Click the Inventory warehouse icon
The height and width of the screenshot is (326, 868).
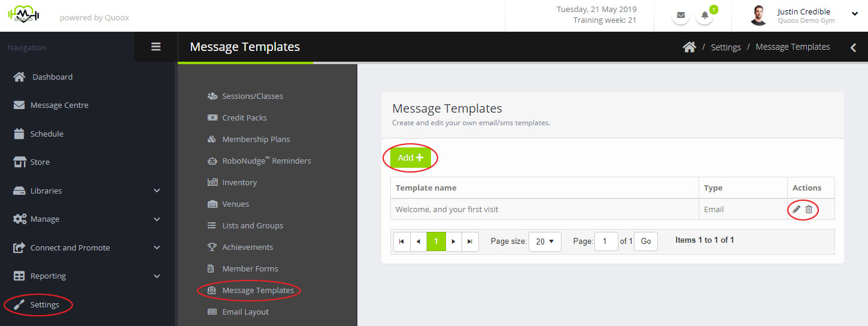[212, 182]
